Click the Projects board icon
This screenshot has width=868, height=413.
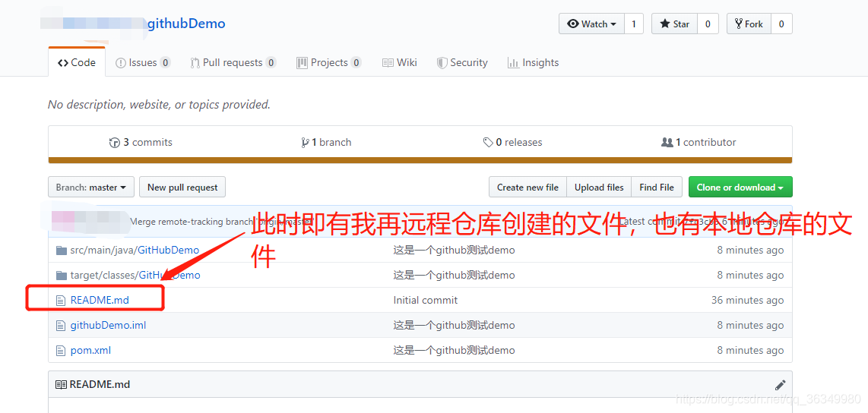coord(302,63)
